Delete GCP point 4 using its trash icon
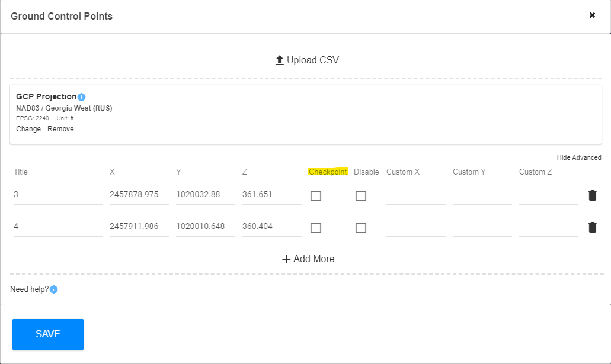The height and width of the screenshot is (364, 611). (x=592, y=227)
